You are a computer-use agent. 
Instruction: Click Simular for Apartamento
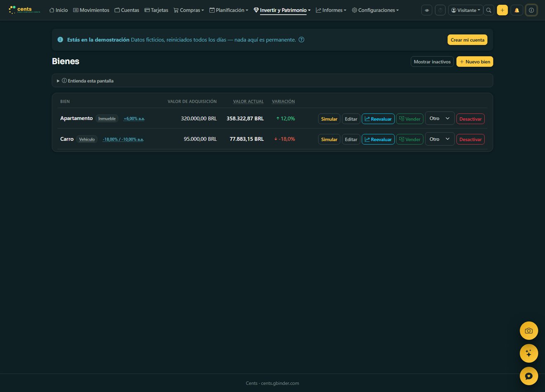pyautogui.click(x=329, y=119)
